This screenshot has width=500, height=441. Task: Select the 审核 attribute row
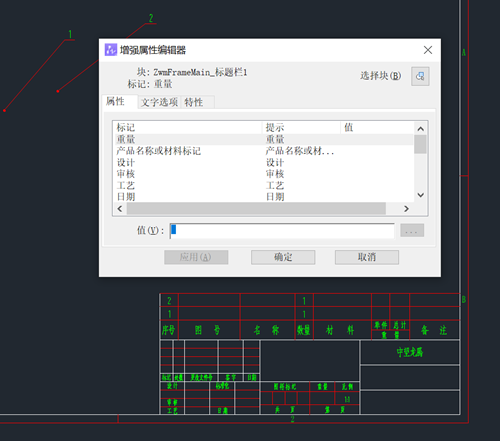point(264,174)
